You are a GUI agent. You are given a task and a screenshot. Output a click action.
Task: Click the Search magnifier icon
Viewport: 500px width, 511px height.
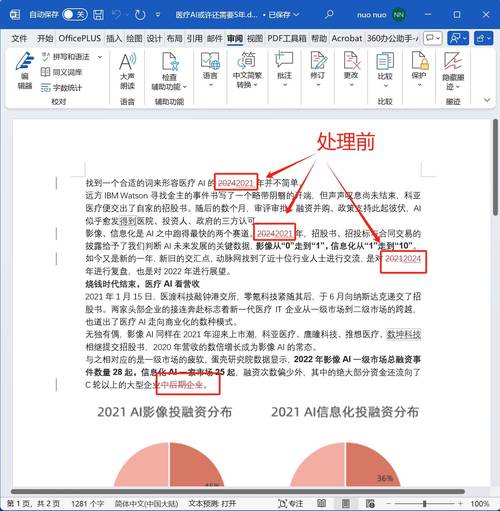[329, 14]
